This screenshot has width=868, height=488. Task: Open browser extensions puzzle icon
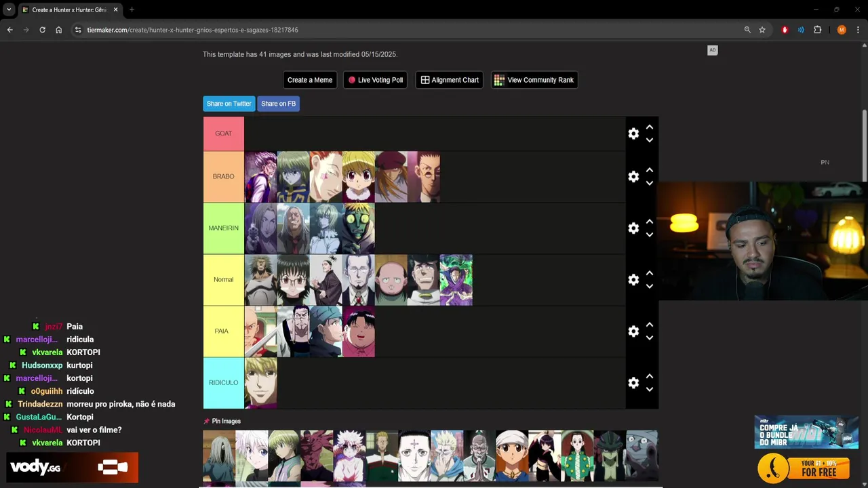click(x=818, y=30)
